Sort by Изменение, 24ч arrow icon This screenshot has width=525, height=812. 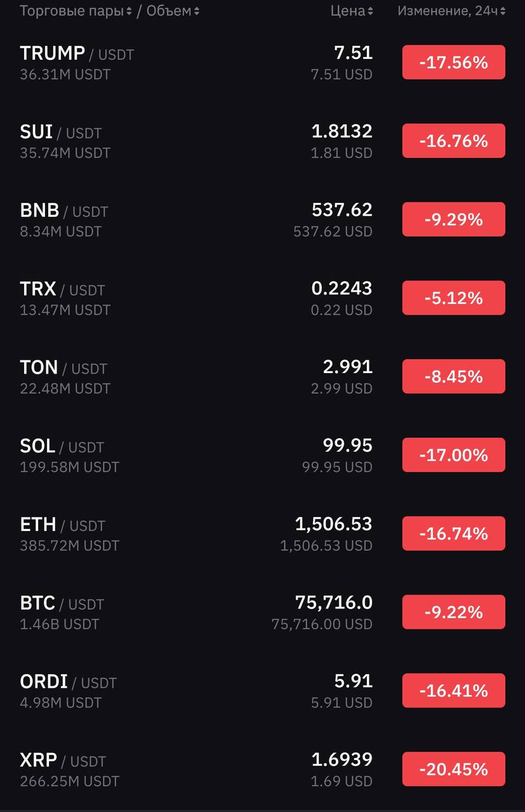coord(503,11)
